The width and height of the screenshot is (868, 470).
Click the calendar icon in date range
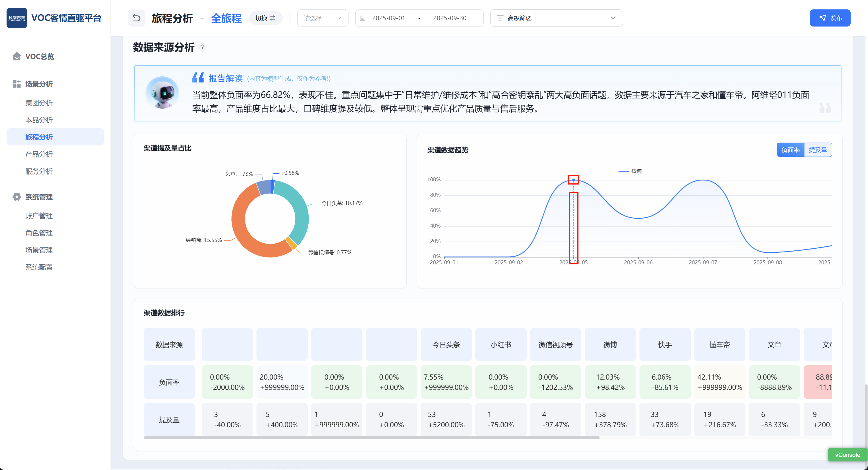click(362, 18)
